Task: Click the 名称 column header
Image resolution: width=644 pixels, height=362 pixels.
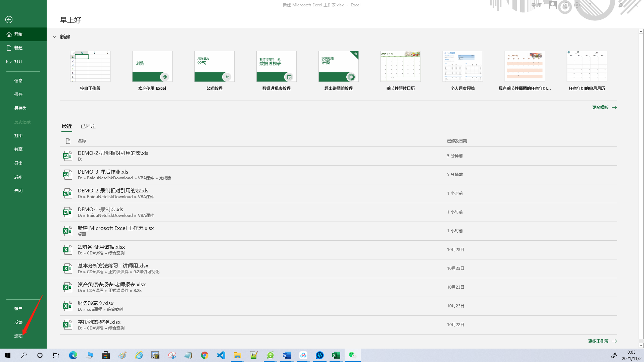Action: (x=82, y=141)
